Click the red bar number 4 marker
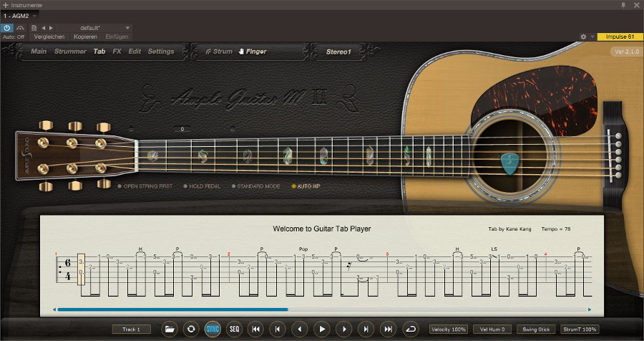The width and height of the screenshot is (644, 341). coord(546,254)
